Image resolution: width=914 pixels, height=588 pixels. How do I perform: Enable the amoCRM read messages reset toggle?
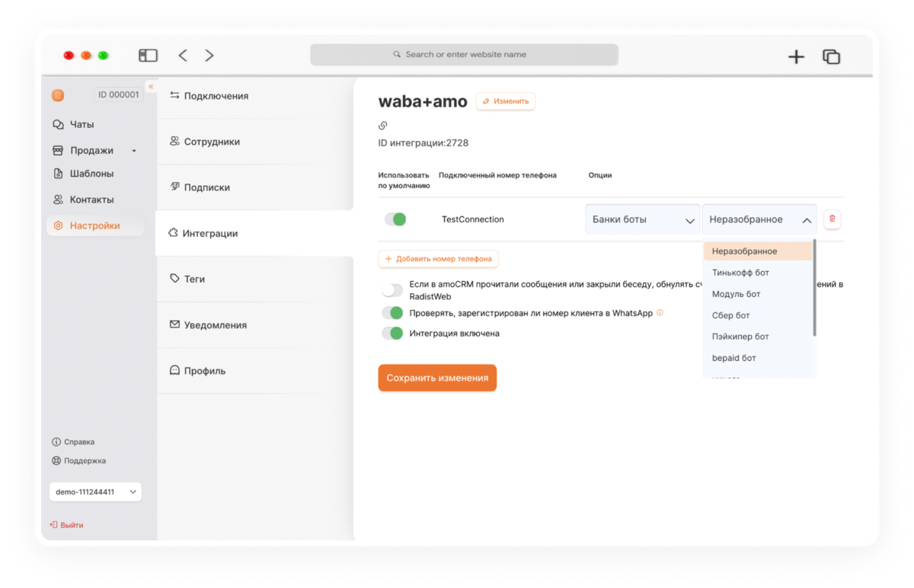[x=392, y=290]
